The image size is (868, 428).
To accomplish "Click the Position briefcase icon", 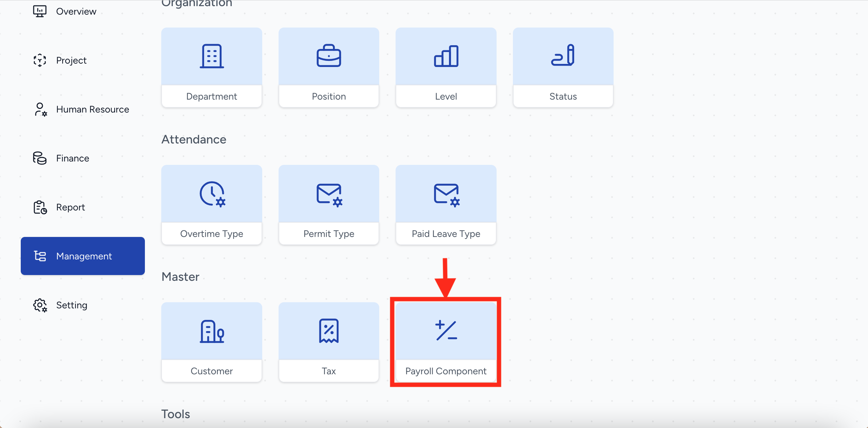I will pyautogui.click(x=329, y=56).
